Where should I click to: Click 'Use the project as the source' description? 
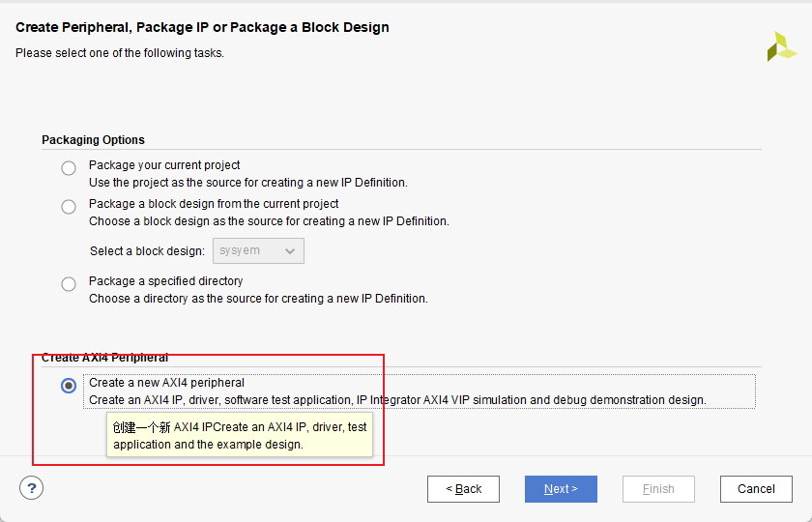tap(248, 183)
